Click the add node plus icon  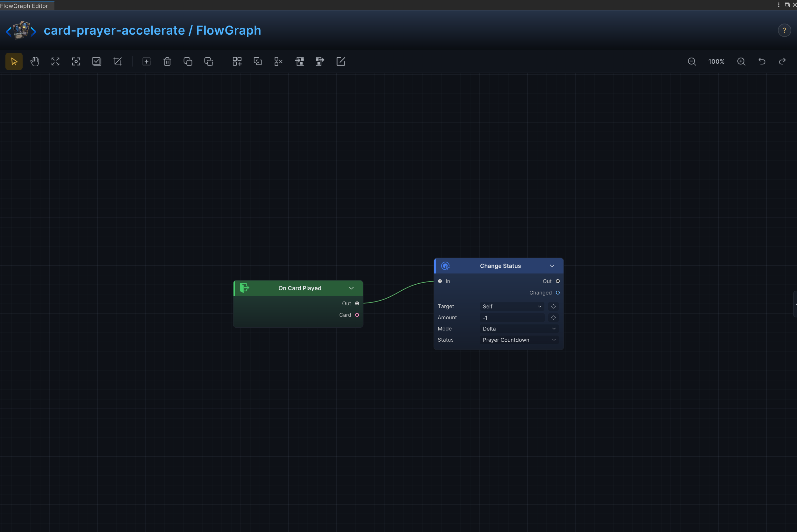146,61
